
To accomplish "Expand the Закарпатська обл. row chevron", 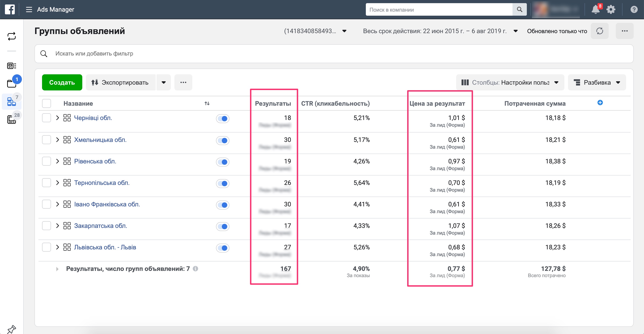I will (57, 226).
